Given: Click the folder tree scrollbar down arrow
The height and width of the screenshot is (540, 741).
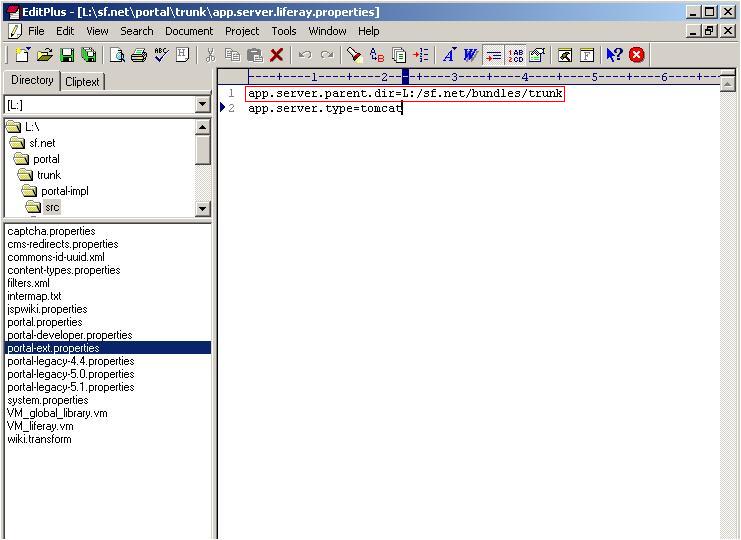Looking at the screenshot, I should pos(203,209).
